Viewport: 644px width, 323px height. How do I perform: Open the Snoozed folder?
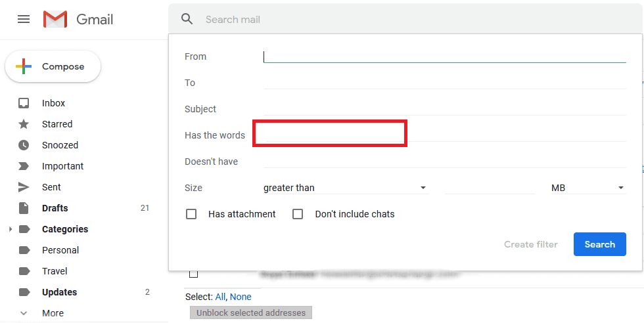click(x=60, y=145)
